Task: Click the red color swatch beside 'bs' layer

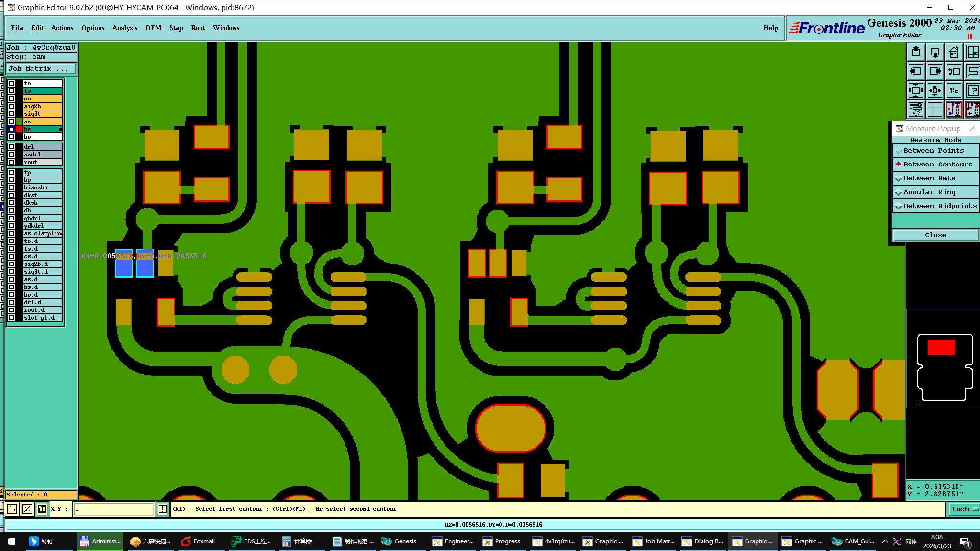Action: (19, 129)
